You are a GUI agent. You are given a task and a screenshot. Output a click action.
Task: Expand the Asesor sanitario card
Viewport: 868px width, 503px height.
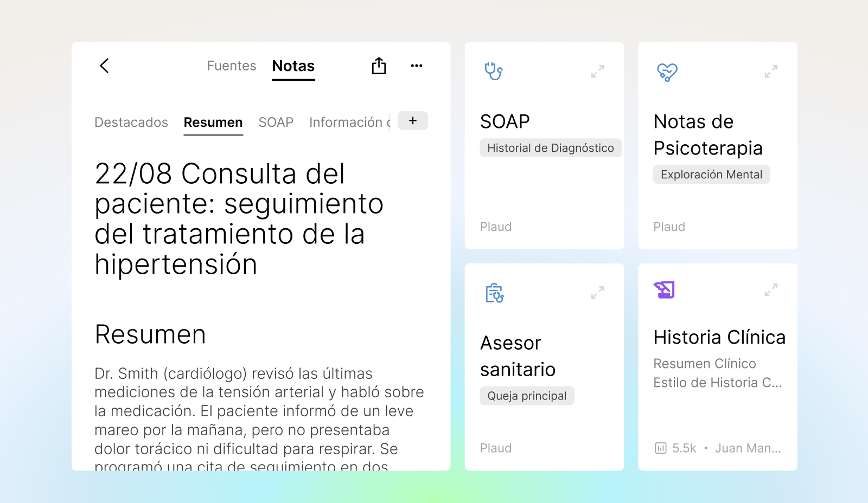click(x=597, y=293)
